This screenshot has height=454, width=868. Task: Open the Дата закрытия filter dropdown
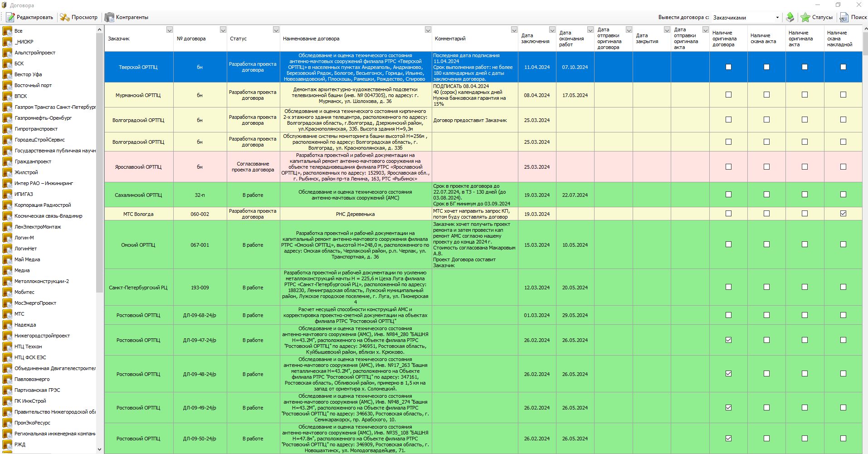pos(667,29)
